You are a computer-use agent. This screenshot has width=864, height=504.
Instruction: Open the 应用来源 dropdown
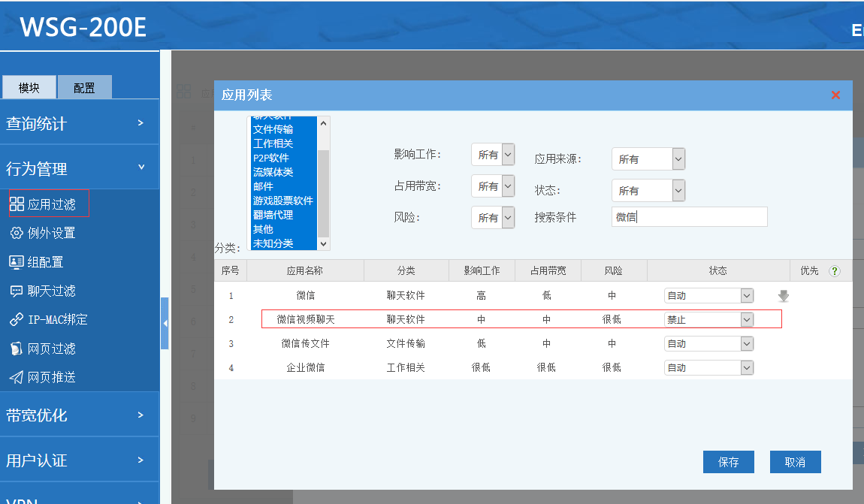[x=648, y=159]
